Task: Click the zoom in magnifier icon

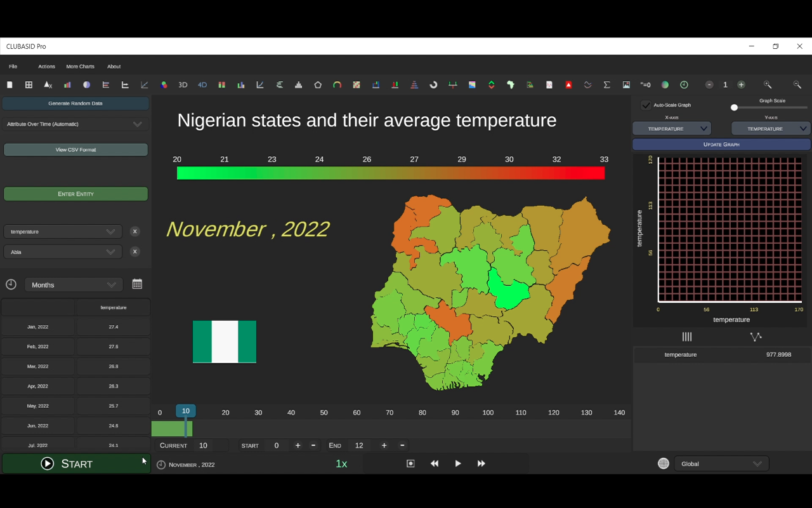Action: [768, 84]
